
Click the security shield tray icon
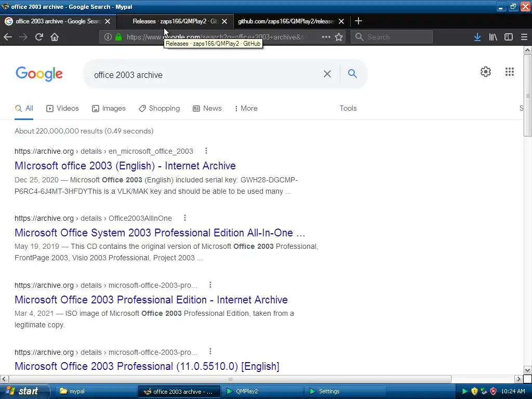tap(474, 391)
